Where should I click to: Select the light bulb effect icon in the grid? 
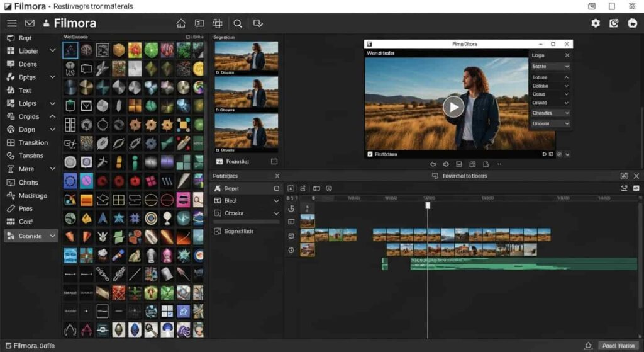click(167, 219)
